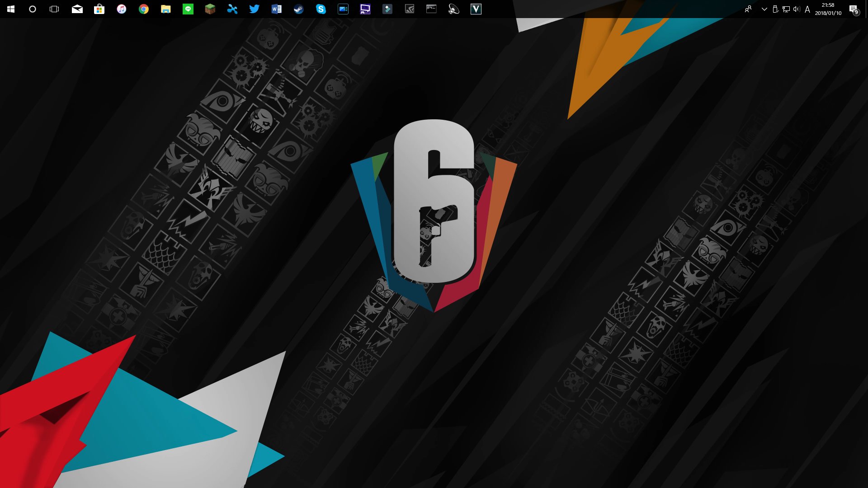Open File Explorer

166,9
